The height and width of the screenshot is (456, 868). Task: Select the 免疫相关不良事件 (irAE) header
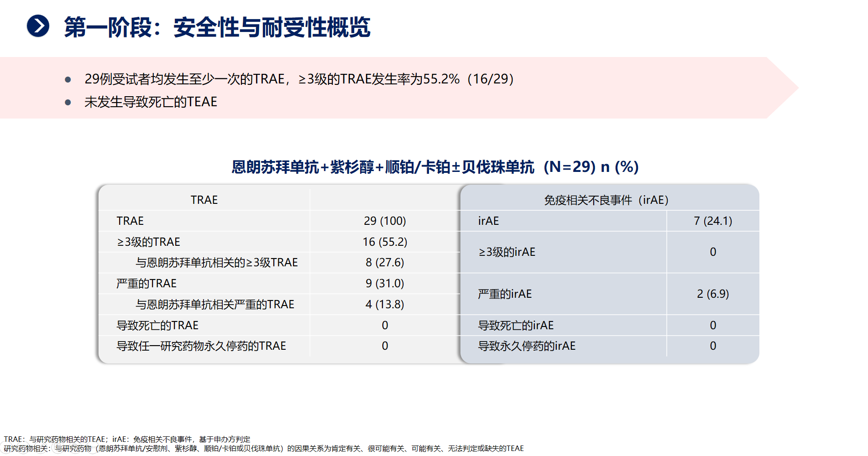tap(606, 200)
